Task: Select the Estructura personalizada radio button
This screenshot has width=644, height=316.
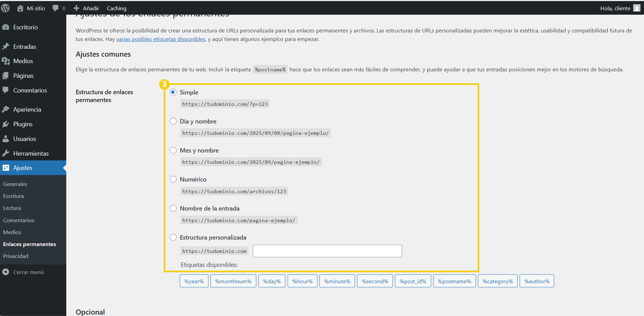Action: (x=173, y=238)
